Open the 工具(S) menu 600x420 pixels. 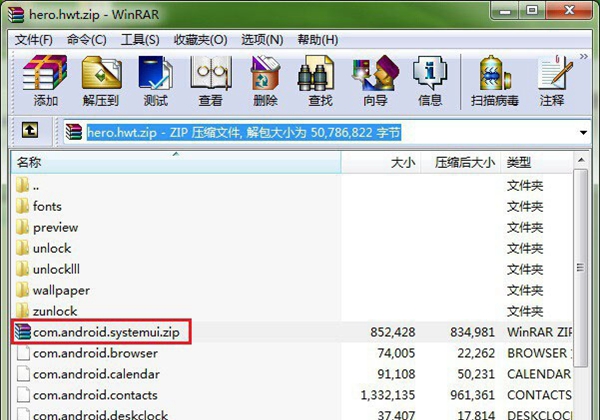click(x=140, y=40)
